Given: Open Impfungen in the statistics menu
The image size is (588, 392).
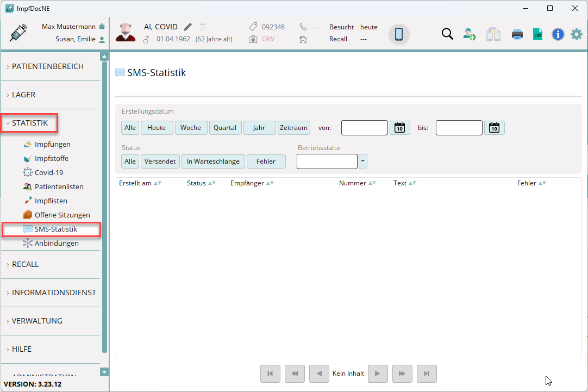Looking at the screenshot, I should pos(52,145).
